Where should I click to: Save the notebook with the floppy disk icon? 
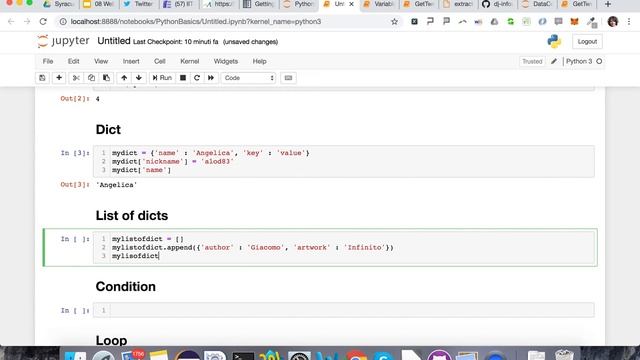tap(42, 78)
